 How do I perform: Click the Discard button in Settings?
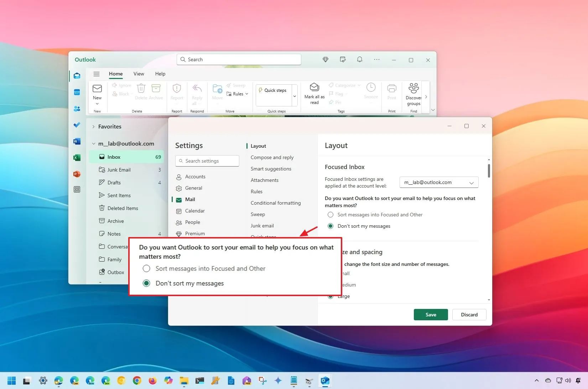tap(469, 315)
